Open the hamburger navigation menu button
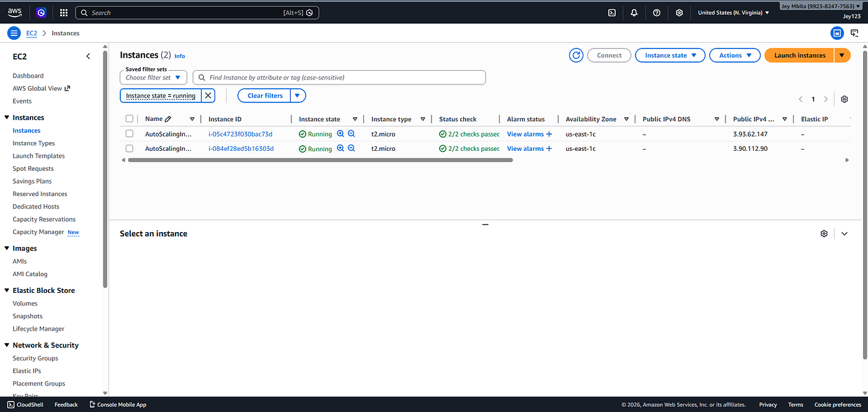The height and width of the screenshot is (412, 868). [14, 33]
